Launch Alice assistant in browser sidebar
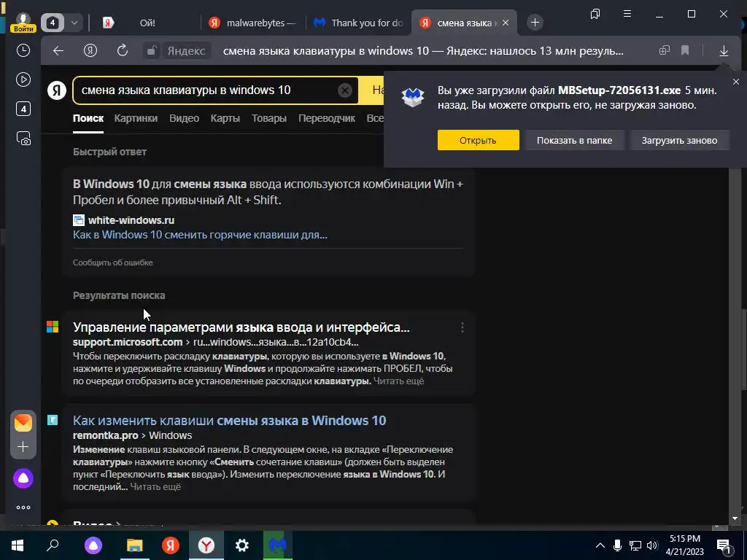Viewport: 747px width, 560px height. (23, 478)
